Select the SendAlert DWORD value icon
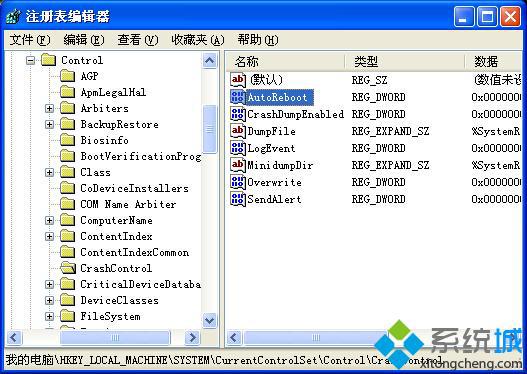The image size is (527, 374). [238, 199]
